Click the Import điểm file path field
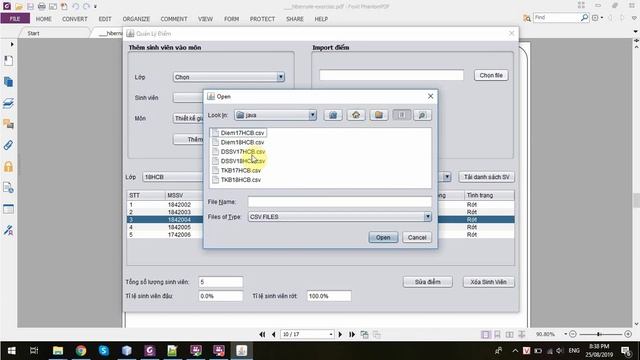640x360 pixels. (x=391, y=75)
